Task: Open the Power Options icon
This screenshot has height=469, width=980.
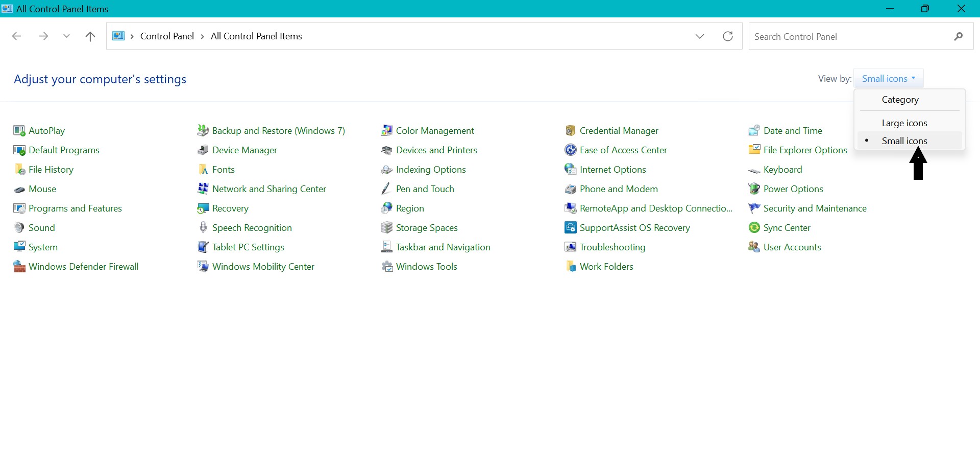Action: (754, 189)
